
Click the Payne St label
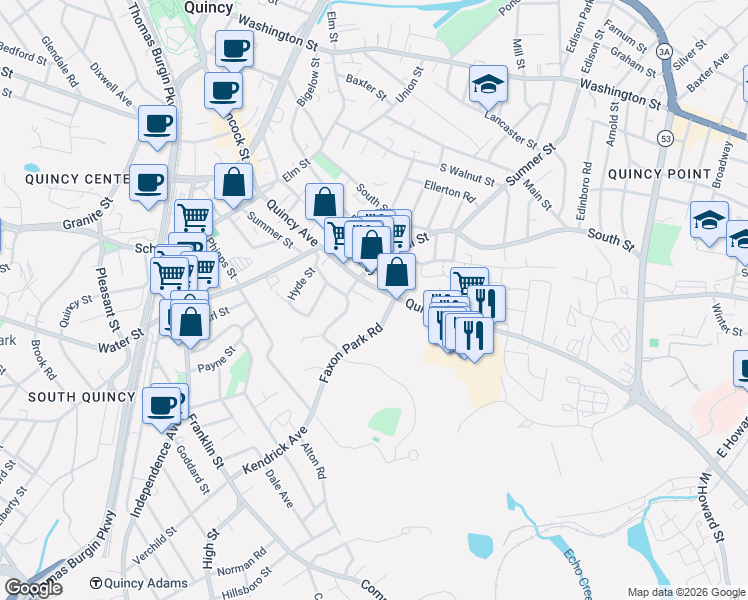(217, 360)
